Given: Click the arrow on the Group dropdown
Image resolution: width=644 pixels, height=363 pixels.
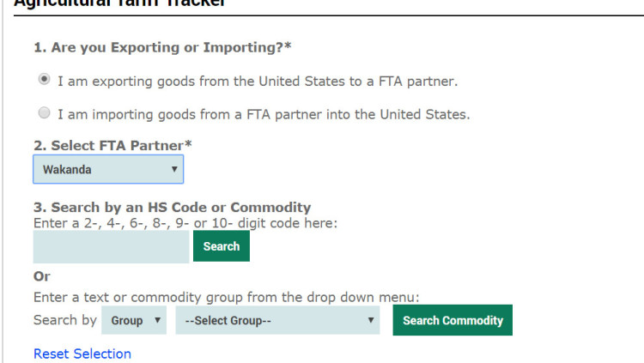Looking at the screenshot, I should [x=157, y=320].
